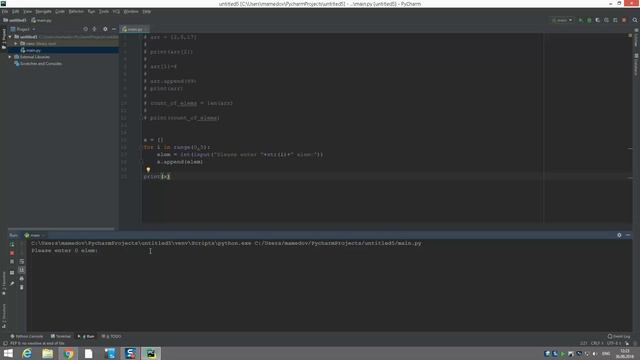Open the Edit menu
The height and width of the screenshot is (360, 640).
(x=16, y=11)
